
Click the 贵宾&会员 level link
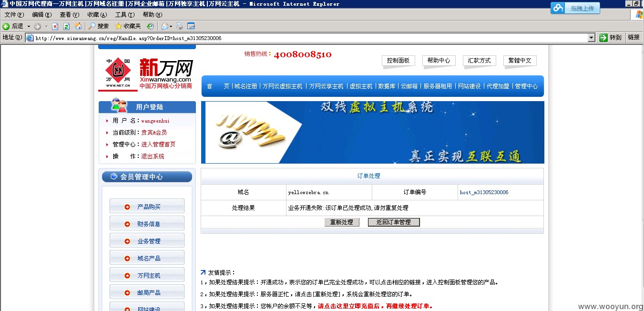tap(154, 133)
